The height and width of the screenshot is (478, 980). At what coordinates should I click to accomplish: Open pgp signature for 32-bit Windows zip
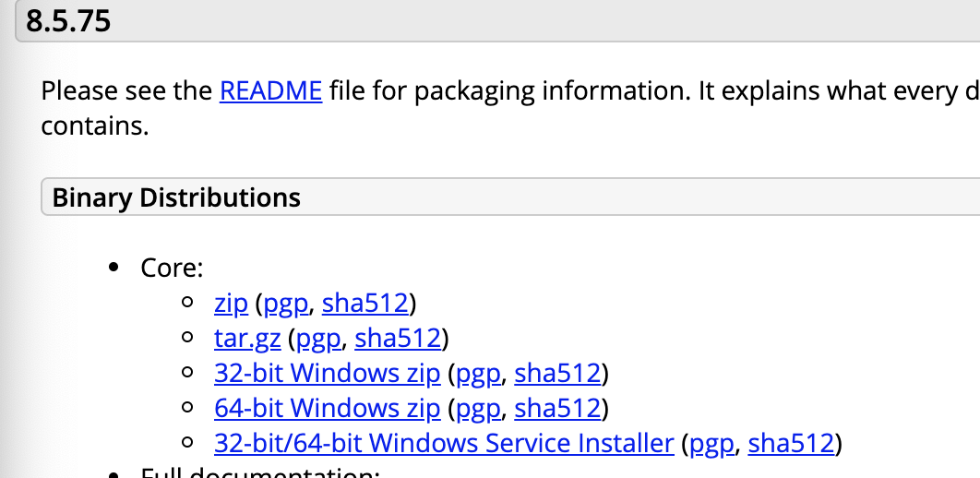[479, 375]
